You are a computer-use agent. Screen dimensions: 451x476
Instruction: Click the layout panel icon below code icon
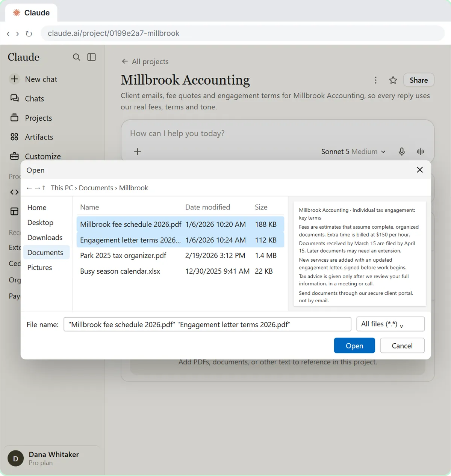coord(14,211)
